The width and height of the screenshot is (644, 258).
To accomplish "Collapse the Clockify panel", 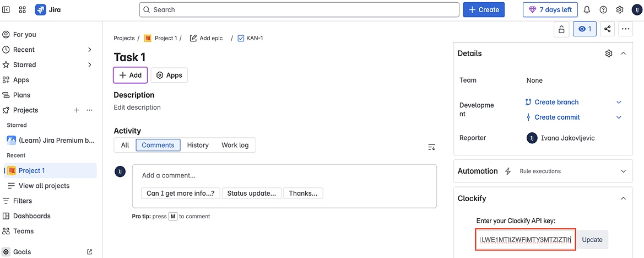I will coord(623,198).
